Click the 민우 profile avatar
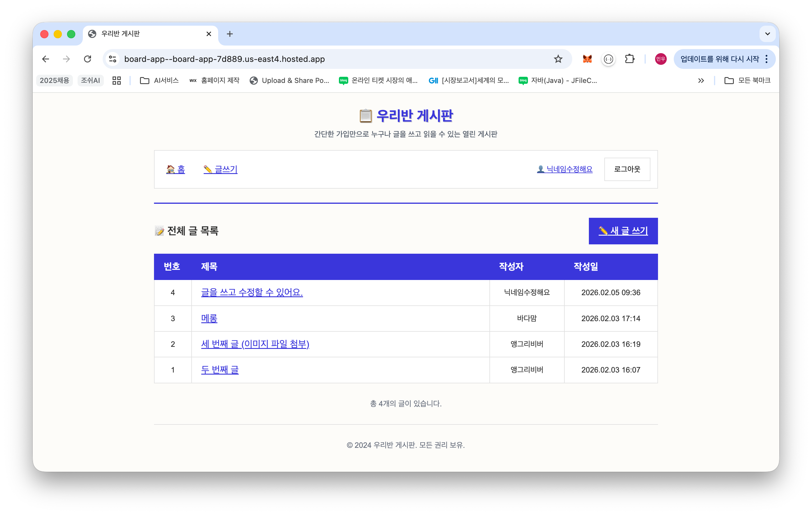This screenshot has width=812, height=515. 660,59
